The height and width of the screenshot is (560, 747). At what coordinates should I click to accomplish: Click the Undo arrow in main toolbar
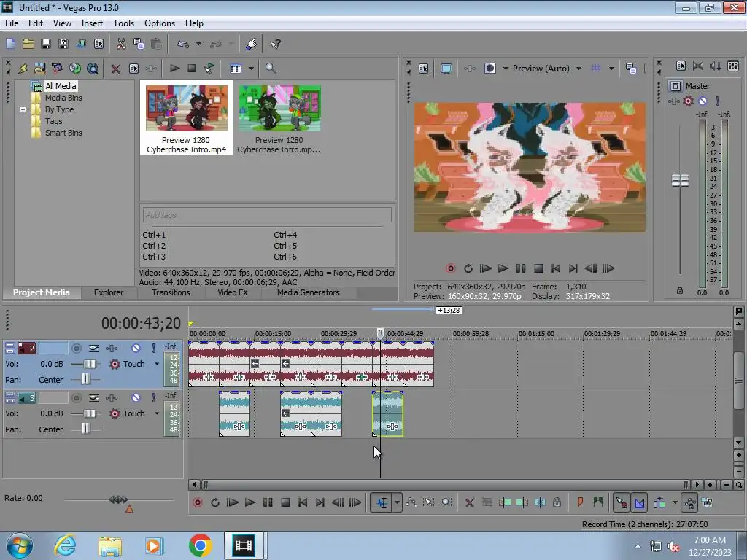point(183,44)
